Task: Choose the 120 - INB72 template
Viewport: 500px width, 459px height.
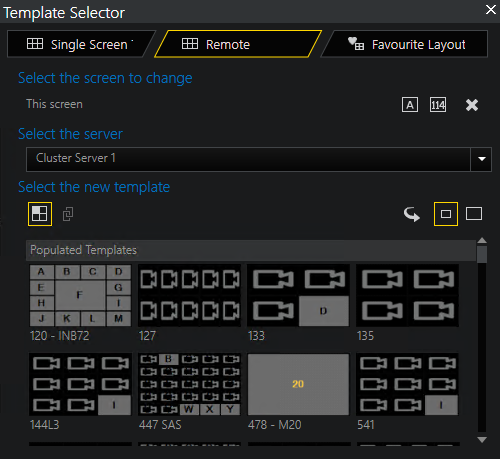Action: (x=80, y=296)
